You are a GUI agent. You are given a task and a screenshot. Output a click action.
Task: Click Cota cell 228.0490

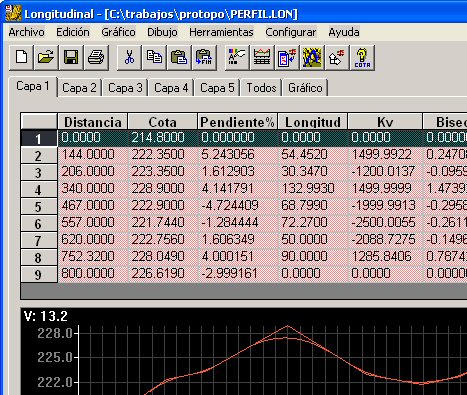(163, 257)
